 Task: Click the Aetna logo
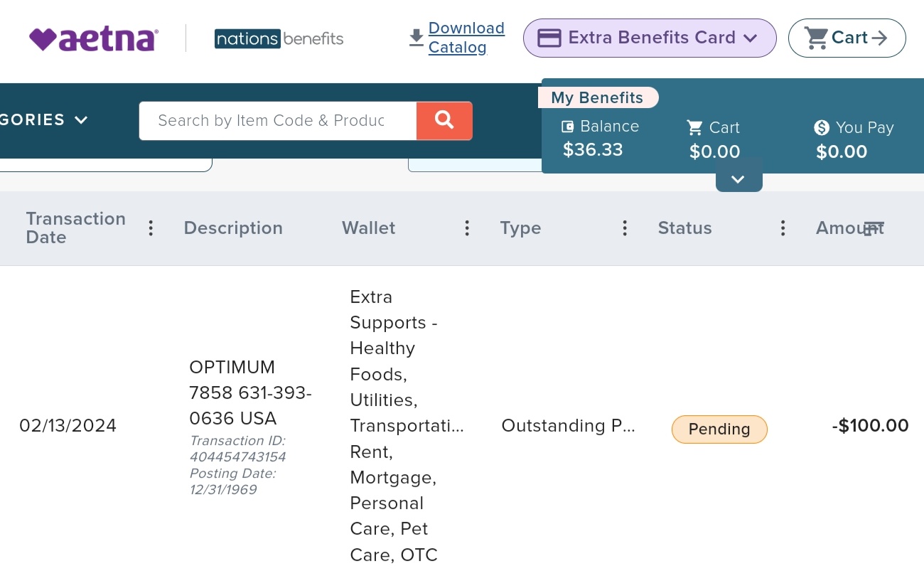tap(94, 38)
